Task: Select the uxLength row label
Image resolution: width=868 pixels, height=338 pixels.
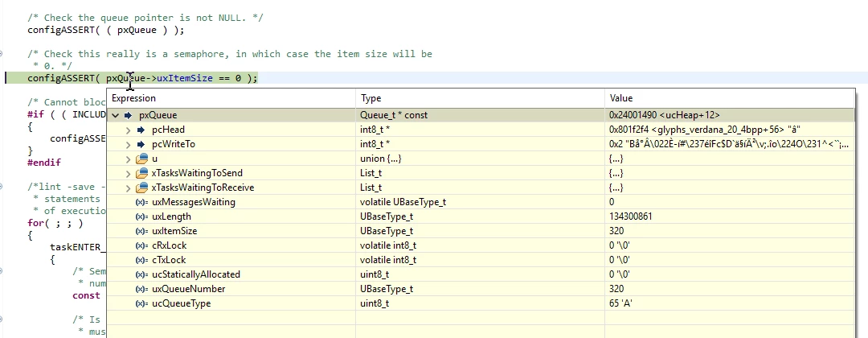Action: point(171,216)
